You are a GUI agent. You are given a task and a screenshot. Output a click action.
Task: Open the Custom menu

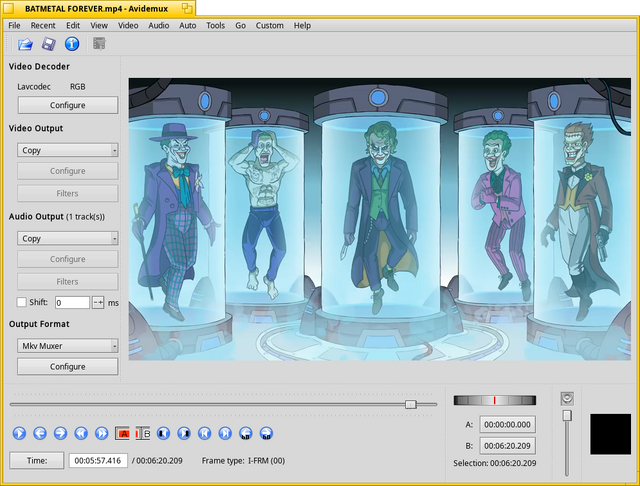270,25
